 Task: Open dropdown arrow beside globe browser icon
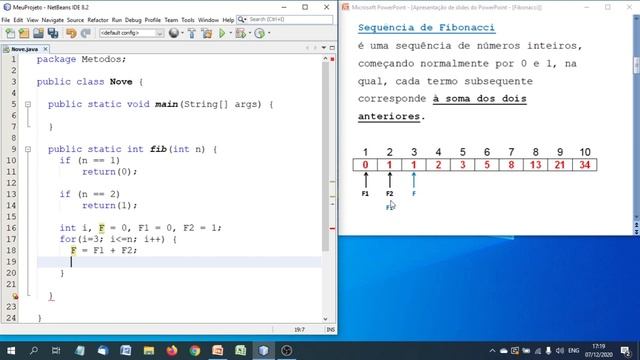(182, 33)
